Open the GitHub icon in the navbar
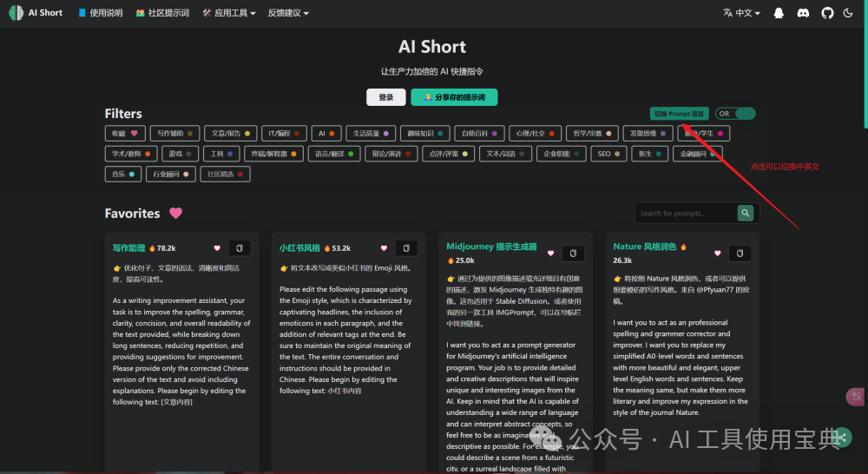The width and height of the screenshot is (868, 474). (x=827, y=13)
